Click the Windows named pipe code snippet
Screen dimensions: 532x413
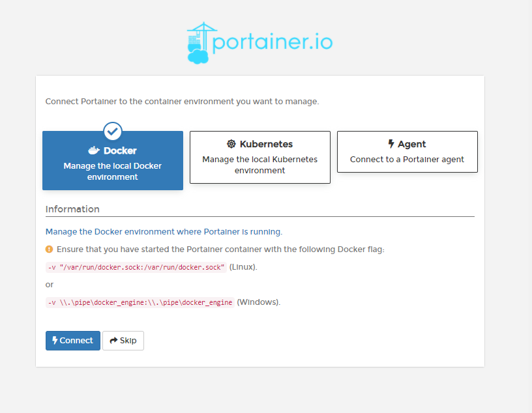(x=140, y=302)
